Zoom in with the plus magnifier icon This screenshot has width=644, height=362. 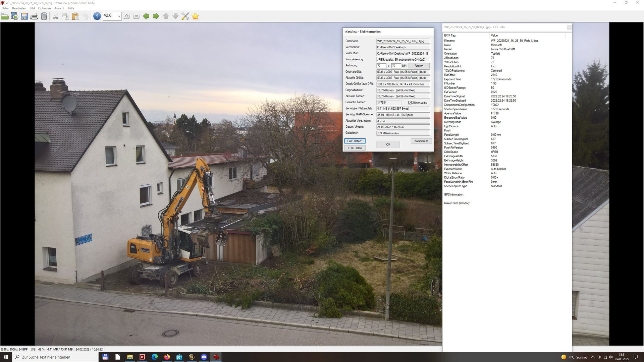coord(126,16)
